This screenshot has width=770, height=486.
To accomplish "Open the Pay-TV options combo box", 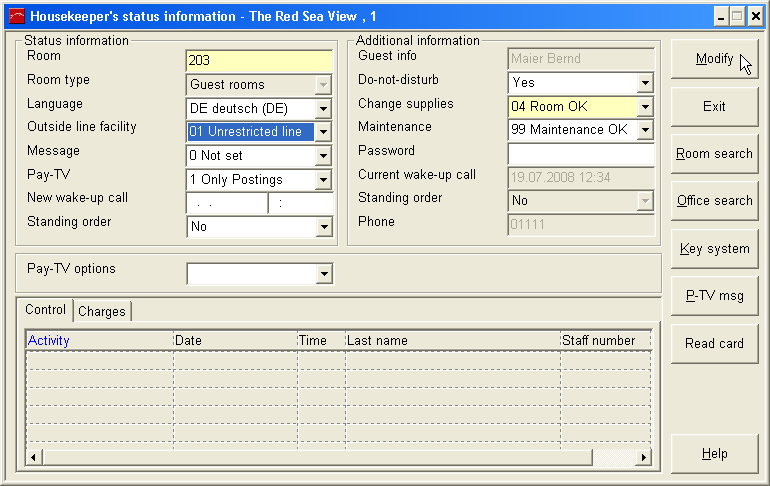I will pos(323,274).
